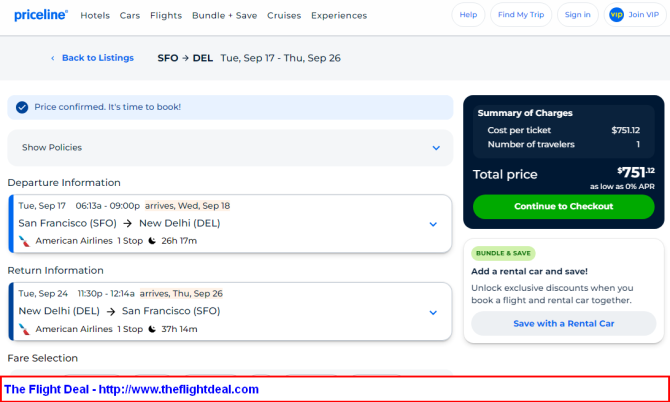Click the price confirmed checkmark icon
The height and width of the screenshot is (402, 670).
(22, 107)
